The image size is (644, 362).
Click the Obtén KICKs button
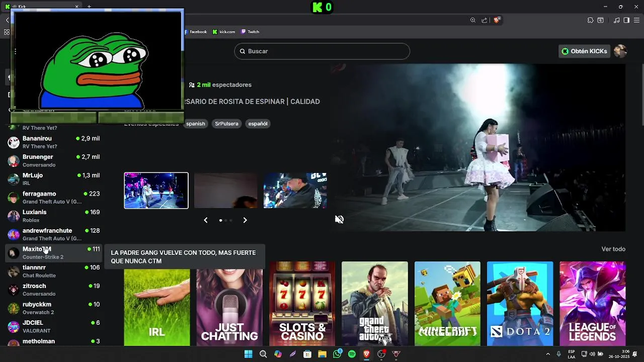584,51
